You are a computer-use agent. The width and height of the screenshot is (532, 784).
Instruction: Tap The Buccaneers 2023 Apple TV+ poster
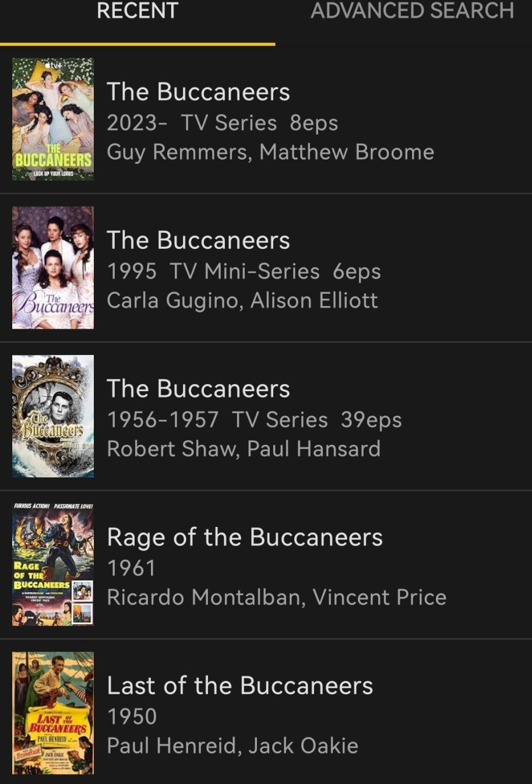coord(53,119)
